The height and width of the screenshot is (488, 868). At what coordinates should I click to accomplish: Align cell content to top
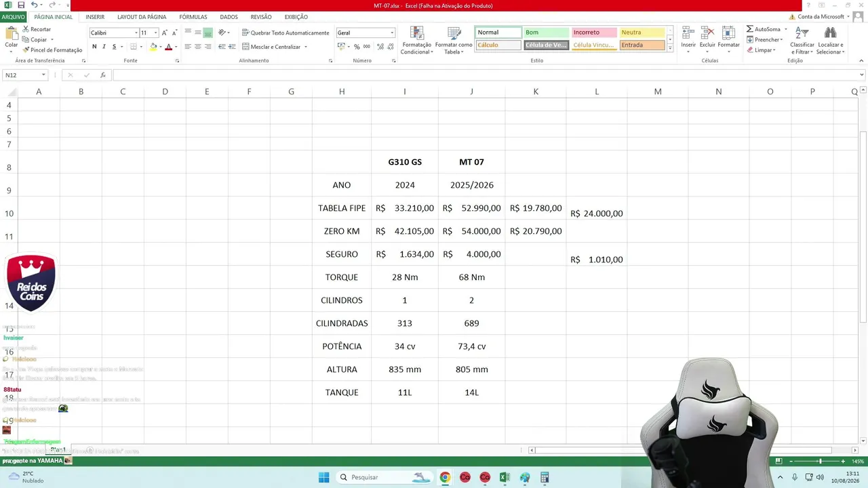click(x=188, y=33)
